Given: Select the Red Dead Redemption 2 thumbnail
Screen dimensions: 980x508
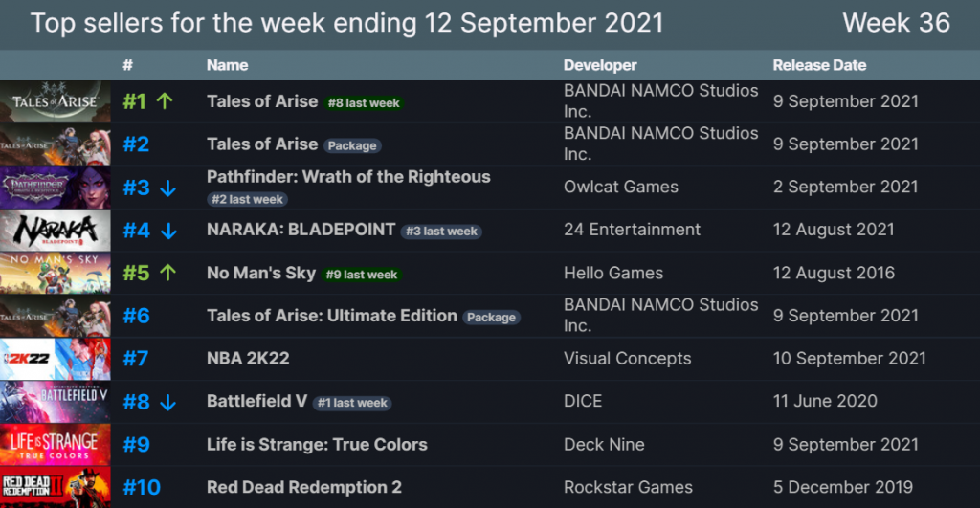Looking at the screenshot, I should [x=56, y=487].
